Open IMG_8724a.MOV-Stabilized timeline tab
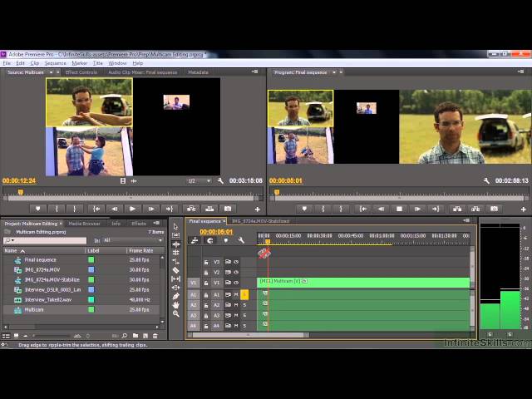 tap(260, 221)
